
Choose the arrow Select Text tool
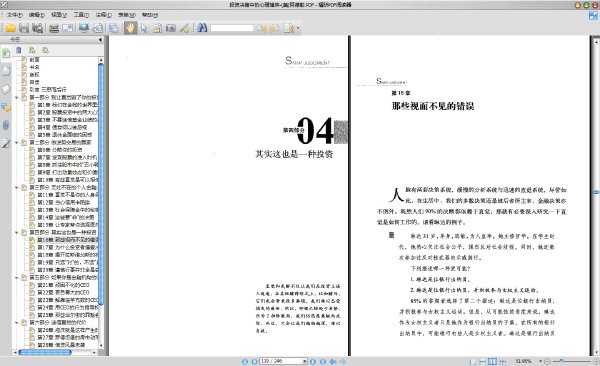(144, 28)
